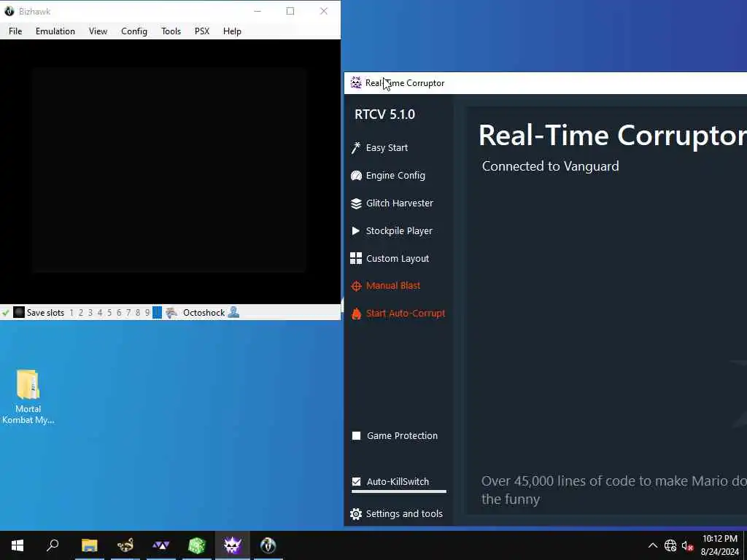Viewport: 747px width, 560px height.
Task: Open Engine Config gauge icon
Action: (x=356, y=176)
